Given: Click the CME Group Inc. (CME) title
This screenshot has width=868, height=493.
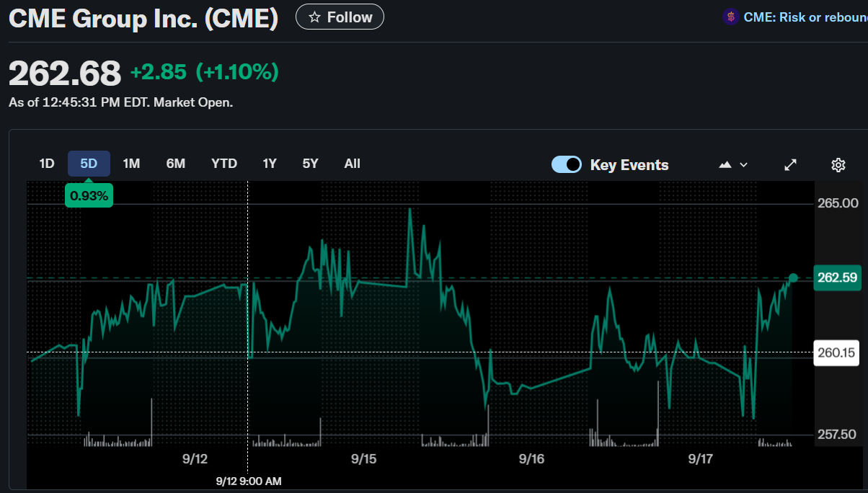Looking at the screenshot, I should (143, 19).
